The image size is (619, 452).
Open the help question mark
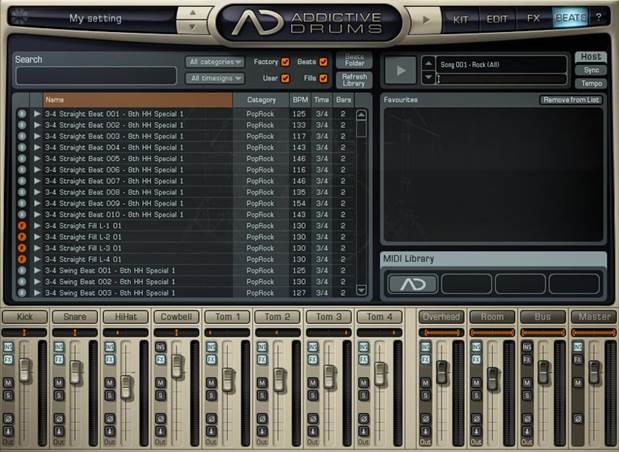(x=598, y=17)
